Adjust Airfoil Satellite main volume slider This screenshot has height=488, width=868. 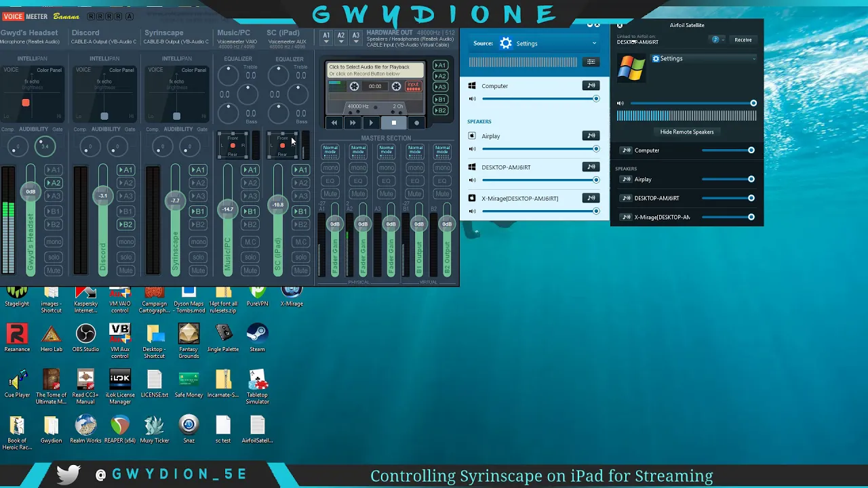[692, 104]
